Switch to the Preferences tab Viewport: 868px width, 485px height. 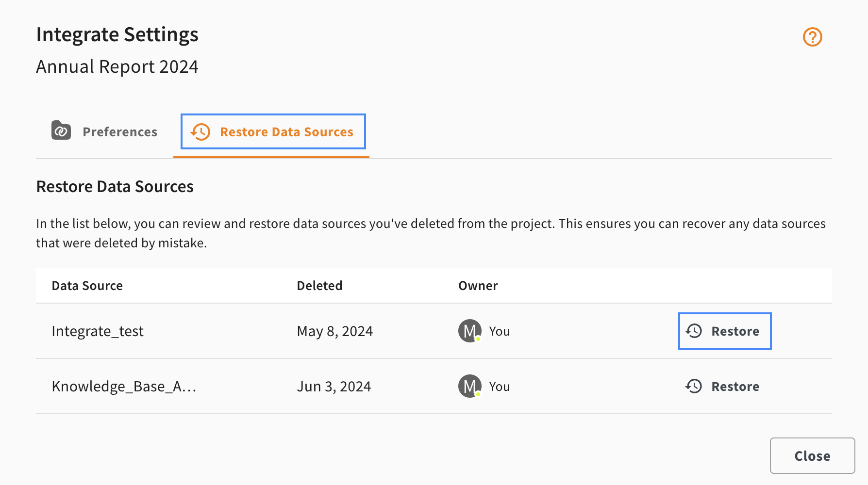[x=104, y=131]
